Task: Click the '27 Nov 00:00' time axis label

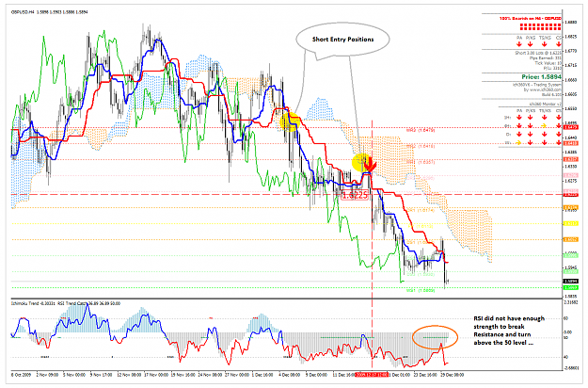Action: (236, 375)
